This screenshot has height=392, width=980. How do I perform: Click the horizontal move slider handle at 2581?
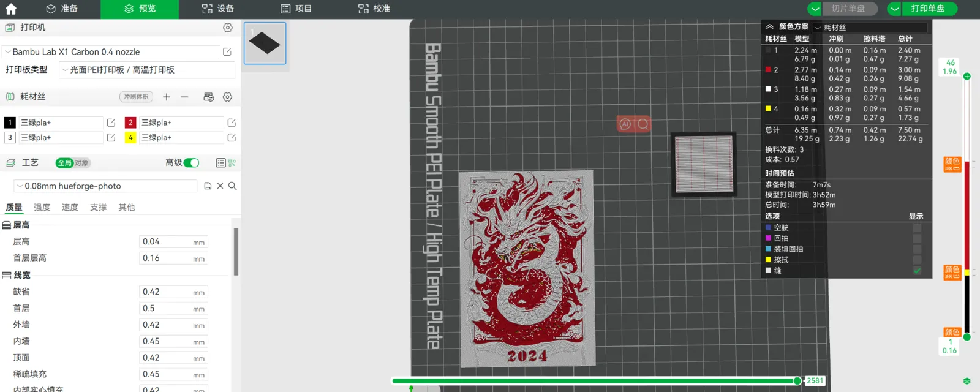797,381
